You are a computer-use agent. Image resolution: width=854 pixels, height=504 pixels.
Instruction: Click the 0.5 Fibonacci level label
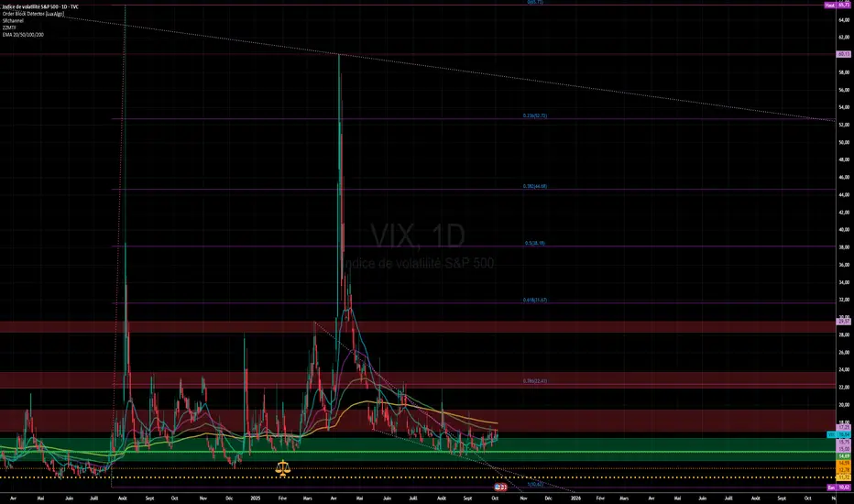coord(535,243)
